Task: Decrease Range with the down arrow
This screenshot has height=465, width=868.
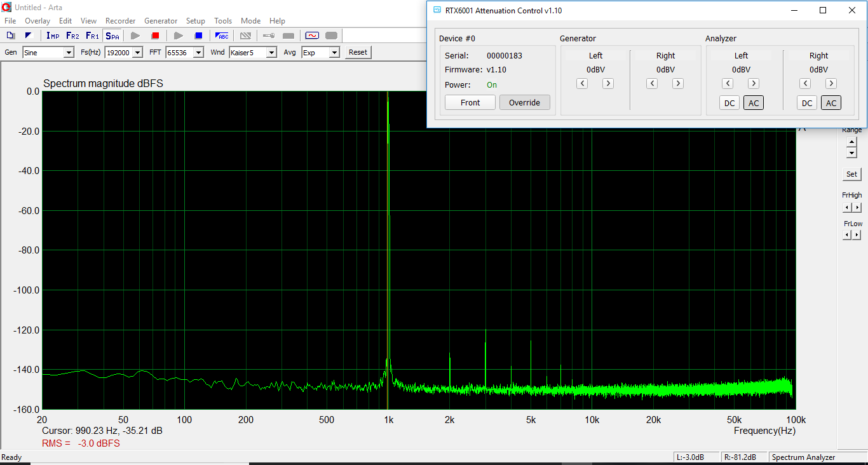Action: click(851, 152)
